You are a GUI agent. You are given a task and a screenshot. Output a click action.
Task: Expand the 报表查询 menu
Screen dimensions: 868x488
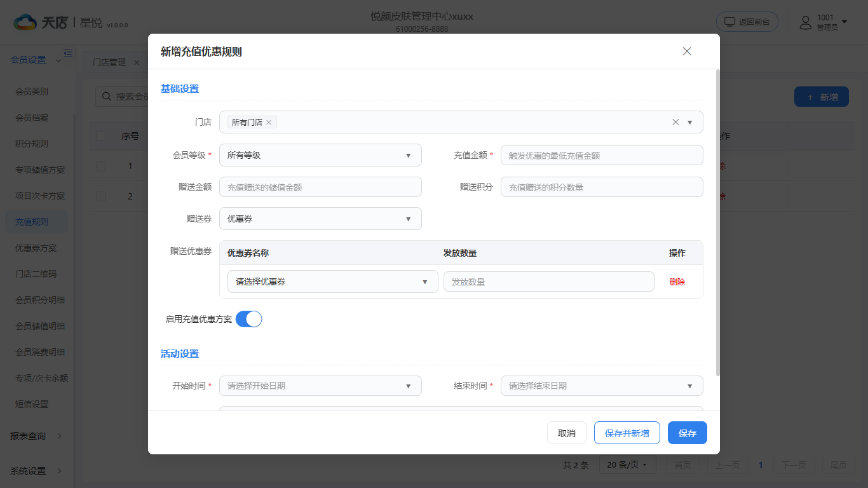pos(36,436)
